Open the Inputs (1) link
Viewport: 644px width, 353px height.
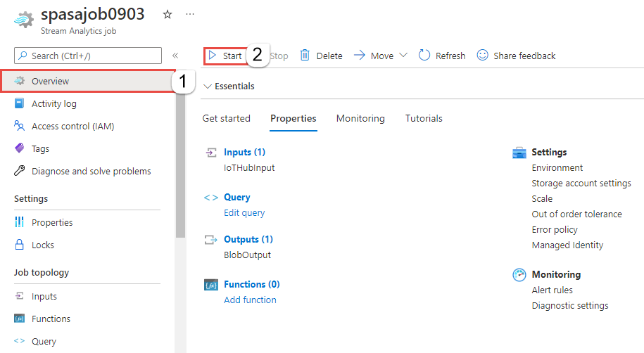coord(244,152)
